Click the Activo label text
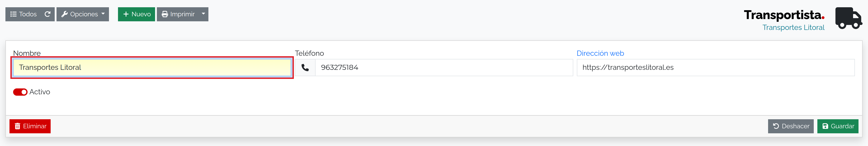This screenshot has height=146, width=868. pyautogui.click(x=40, y=92)
